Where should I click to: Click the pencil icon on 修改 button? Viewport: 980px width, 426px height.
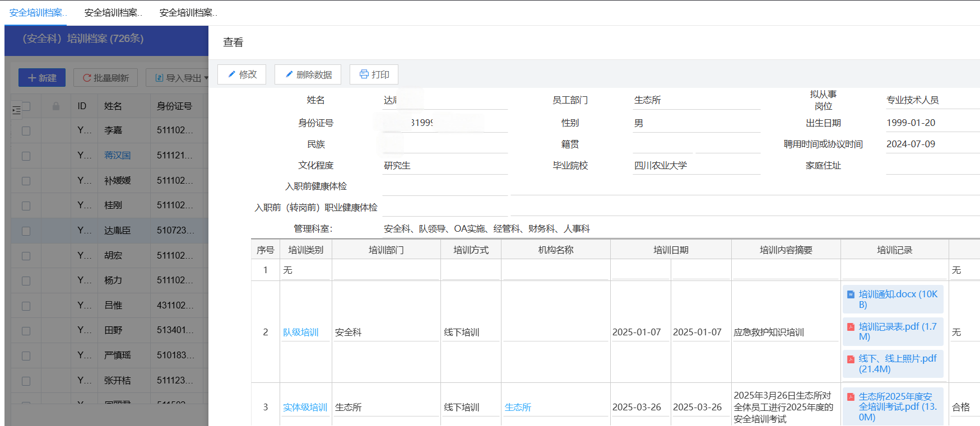tap(231, 74)
